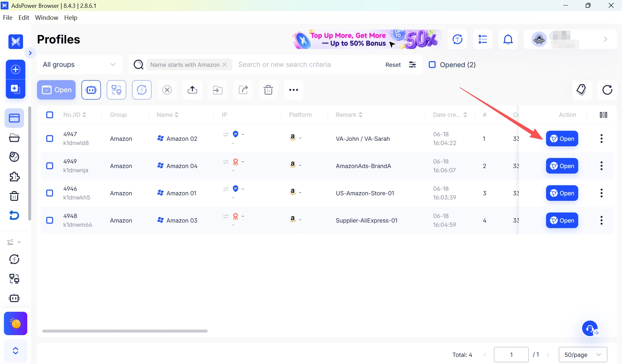This screenshot has height=364, width=622.
Task: Remove the 'Name starts with Amazon' filter tag
Action: click(225, 65)
